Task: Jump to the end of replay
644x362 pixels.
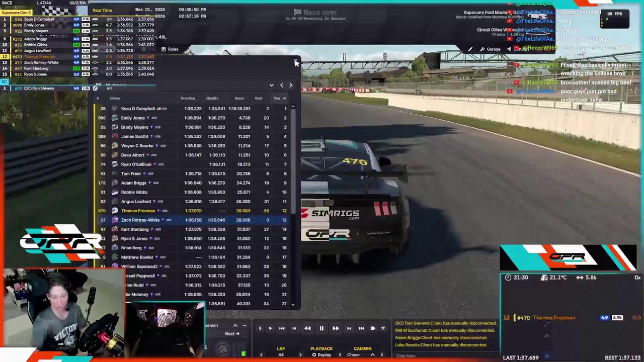Action: click(x=361, y=328)
